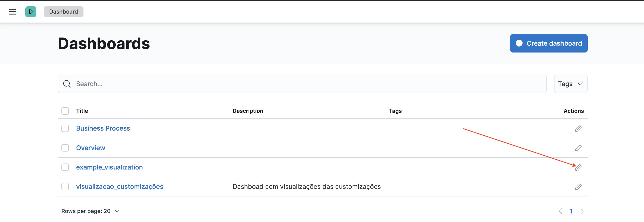Viewport: 644px width, 222px height.
Task: Edit example_visualization using pencil icon
Action: point(578,167)
